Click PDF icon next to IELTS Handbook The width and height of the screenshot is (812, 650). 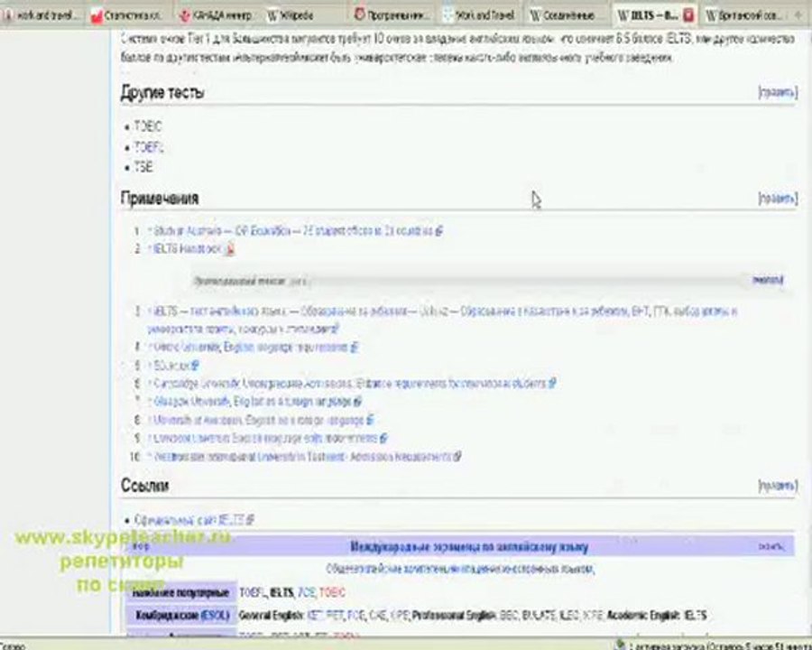coord(230,249)
